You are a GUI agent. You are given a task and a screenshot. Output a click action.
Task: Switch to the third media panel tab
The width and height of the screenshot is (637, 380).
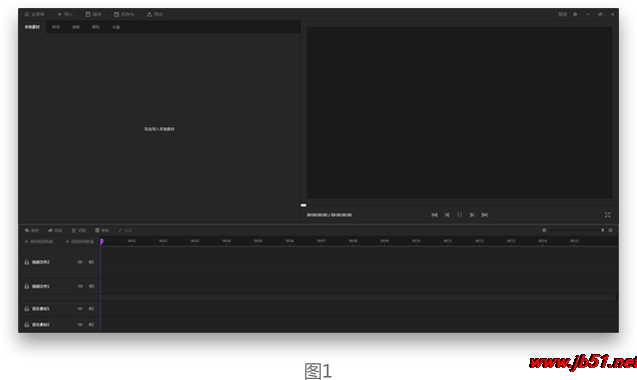pyautogui.click(x=76, y=27)
